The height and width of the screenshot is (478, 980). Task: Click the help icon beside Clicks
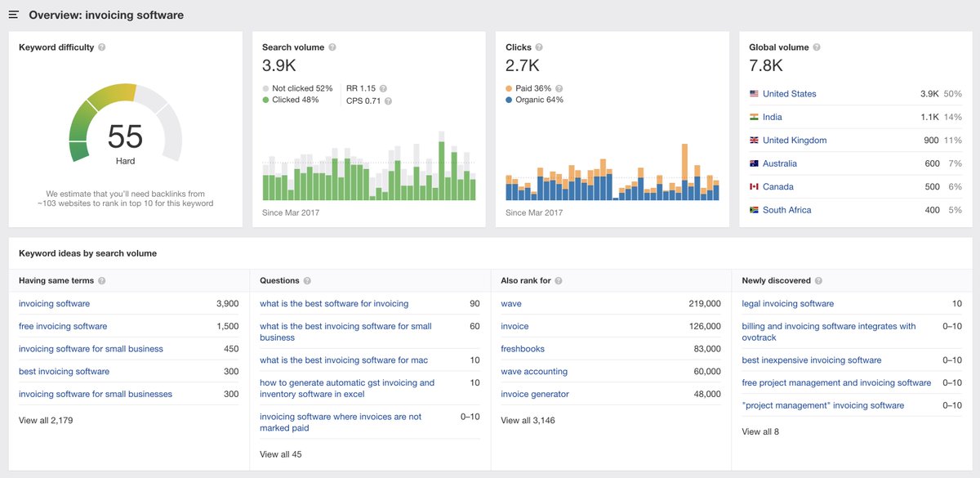[x=539, y=47]
